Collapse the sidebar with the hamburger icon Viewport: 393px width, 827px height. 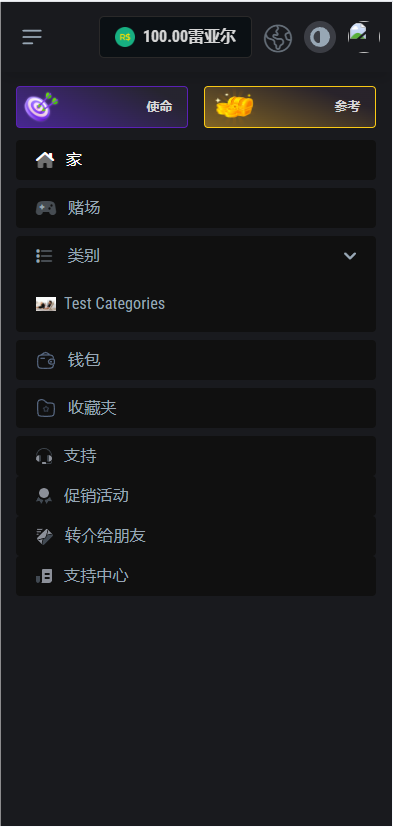tap(32, 37)
